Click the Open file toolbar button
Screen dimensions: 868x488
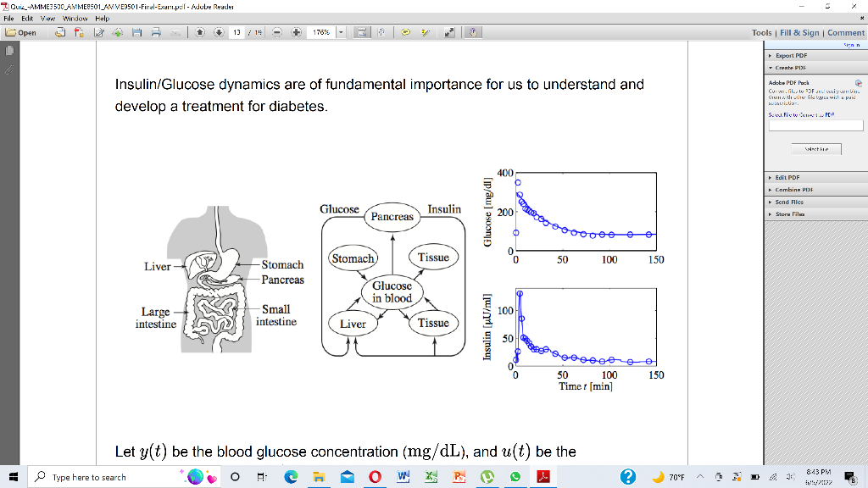[21, 33]
